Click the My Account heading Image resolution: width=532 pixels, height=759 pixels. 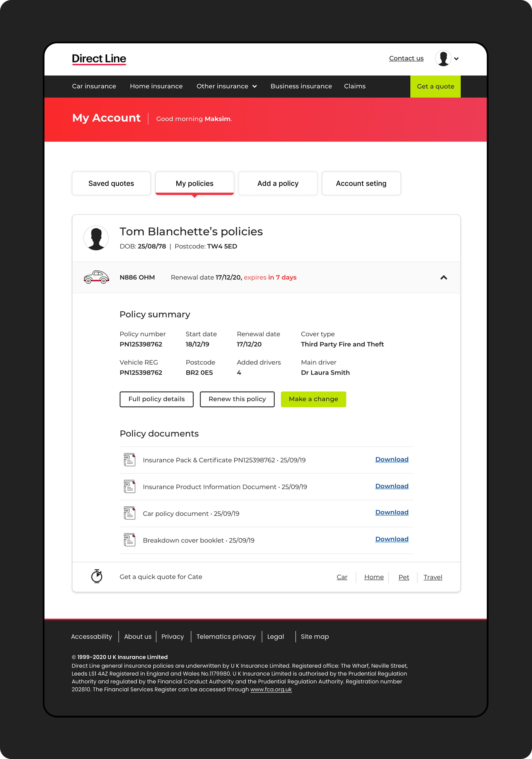pyautogui.click(x=106, y=118)
